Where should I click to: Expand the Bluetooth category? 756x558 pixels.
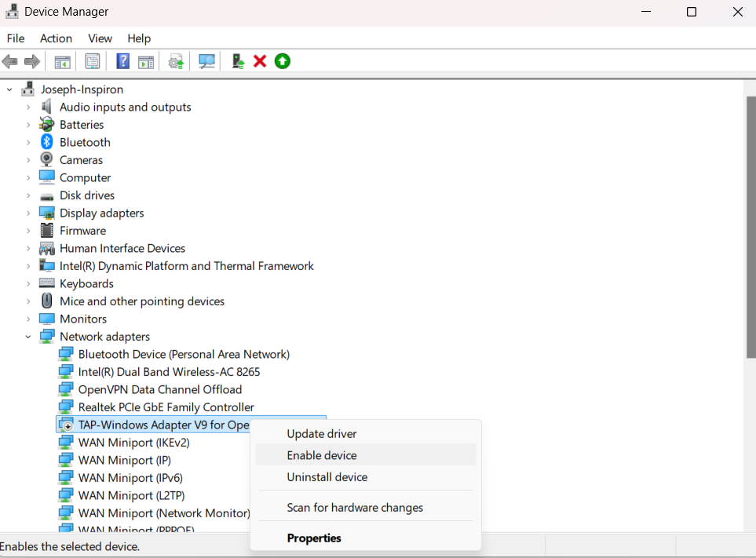[28, 143]
